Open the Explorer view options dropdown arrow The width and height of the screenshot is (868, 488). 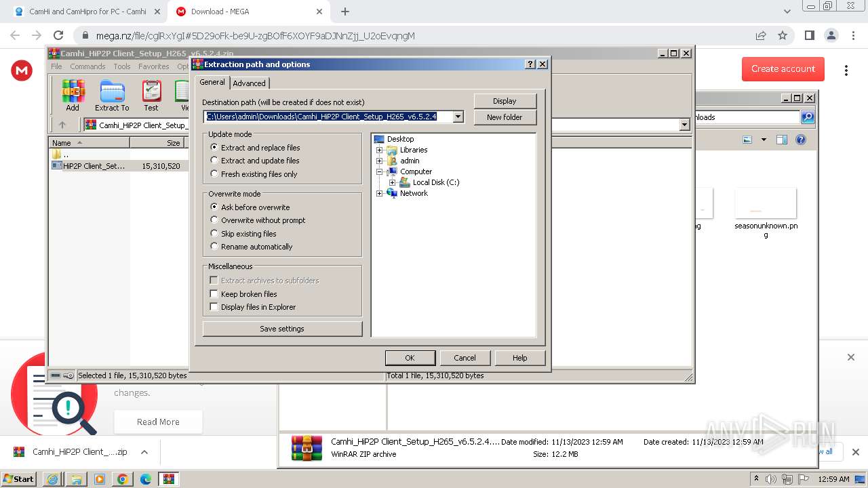(x=764, y=140)
